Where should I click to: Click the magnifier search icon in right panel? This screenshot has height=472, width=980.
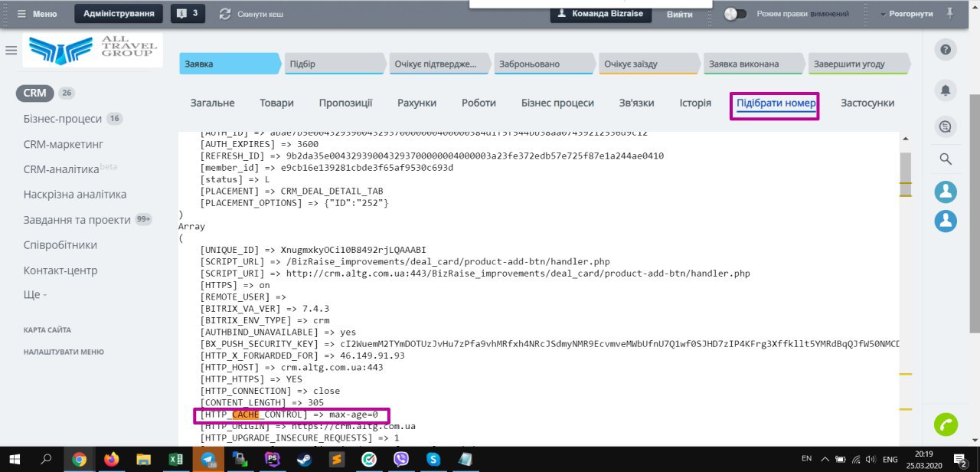946,159
